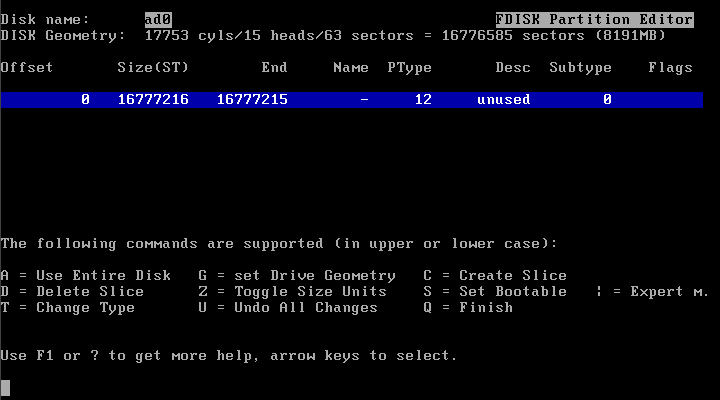Click the 'T = Change Type' command
This screenshot has height=400, width=720.
click(68, 308)
